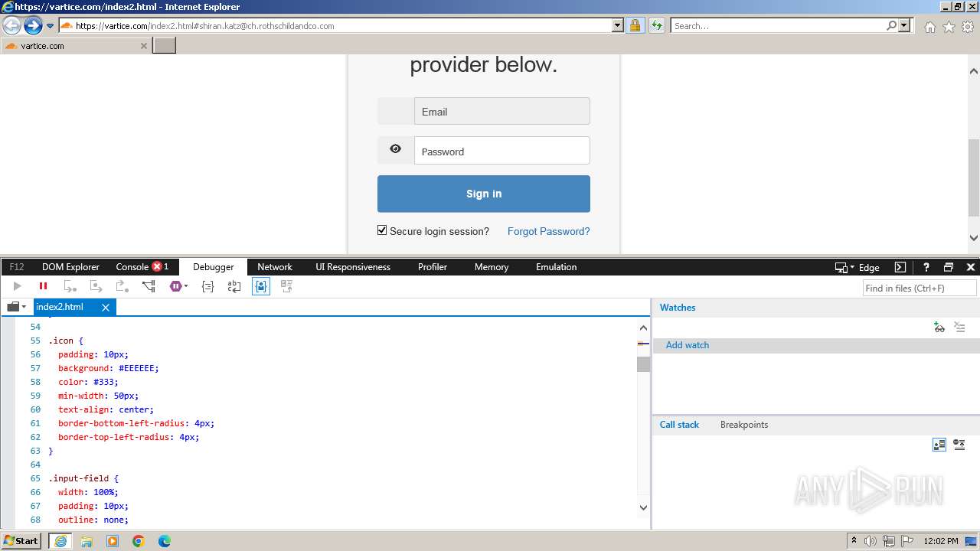The image size is (980, 551).
Task: Open the Forgot Password? link
Action: pos(549,231)
